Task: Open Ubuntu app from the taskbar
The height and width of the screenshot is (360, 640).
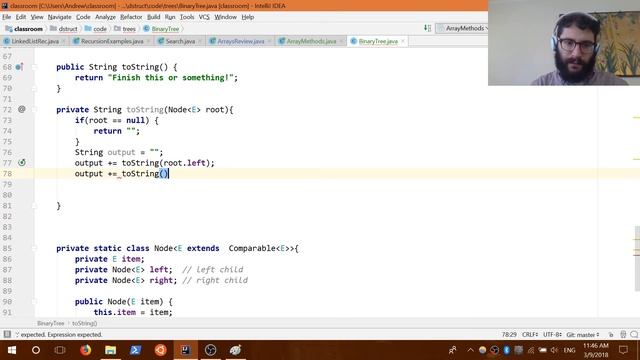Action: coord(160,350)
